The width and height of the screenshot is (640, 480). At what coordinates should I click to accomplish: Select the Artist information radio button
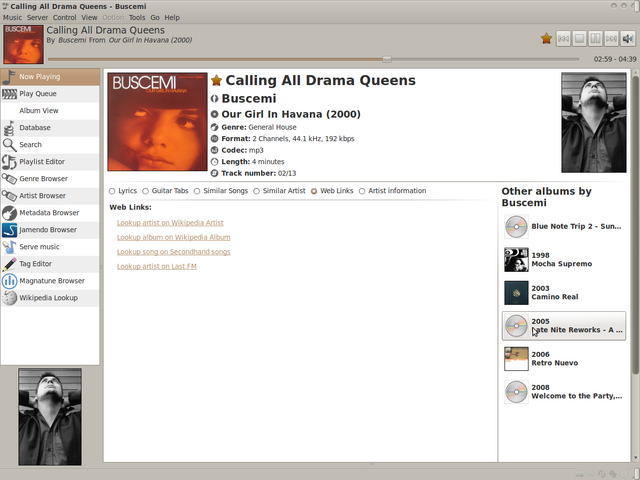[x=362, y=191]
